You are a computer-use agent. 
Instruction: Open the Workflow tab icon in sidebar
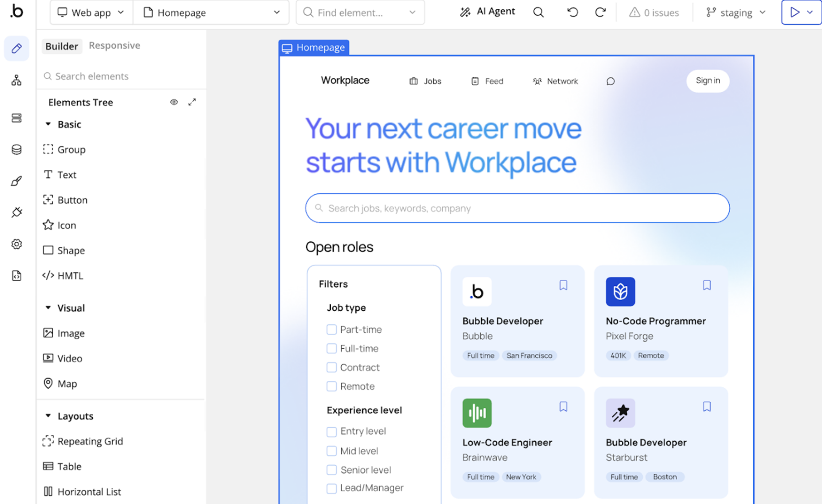tap(16, 80)
